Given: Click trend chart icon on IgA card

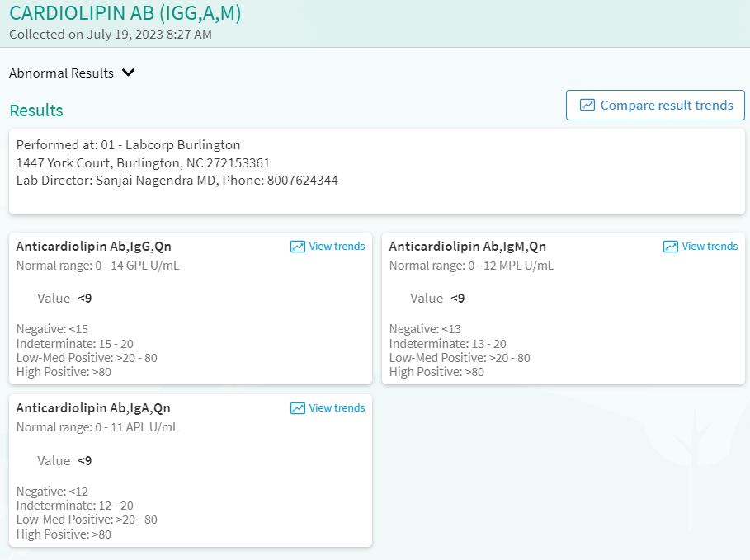Looking at the screenshot, I should click(298, 408).
